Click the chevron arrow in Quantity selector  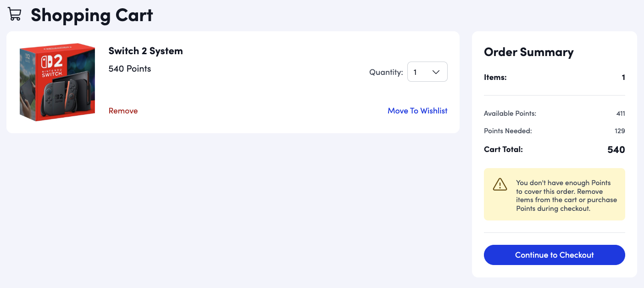point(436,72)
